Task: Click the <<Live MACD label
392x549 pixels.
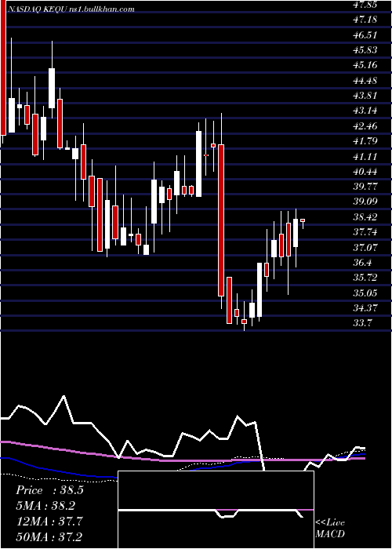Action: (330, 529)
